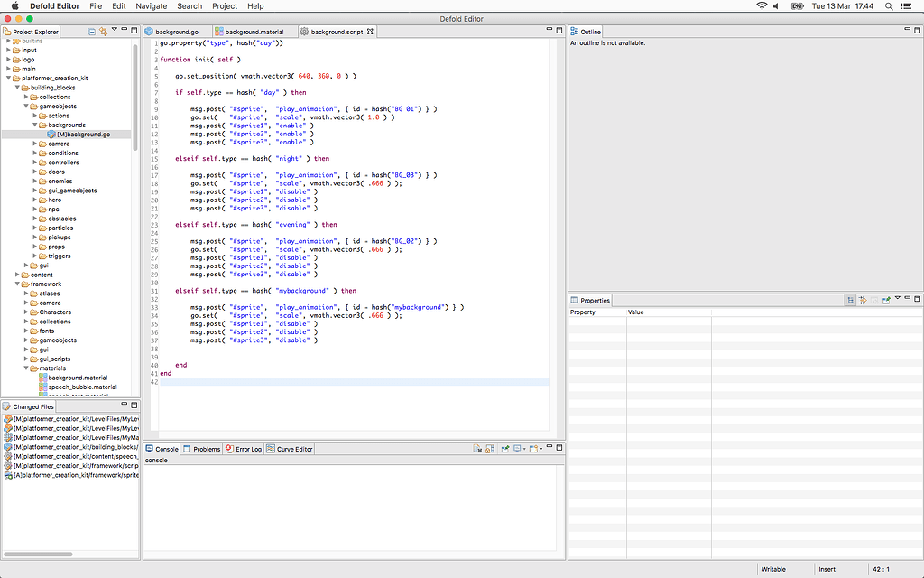Clear the Console output
Viewport: 924px width, 578px height.
476,448
